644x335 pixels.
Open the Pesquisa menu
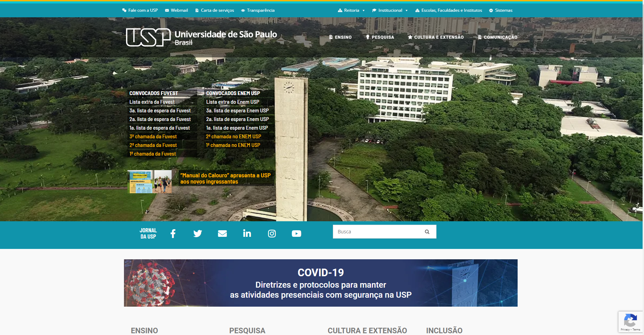click(x=380, y=37)
